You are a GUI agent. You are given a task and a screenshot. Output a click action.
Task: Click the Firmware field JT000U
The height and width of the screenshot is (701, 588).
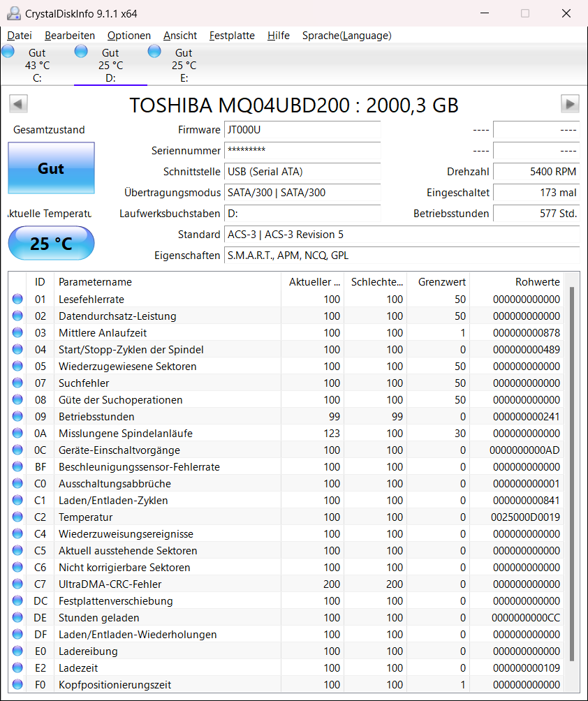tap(302, 130)
